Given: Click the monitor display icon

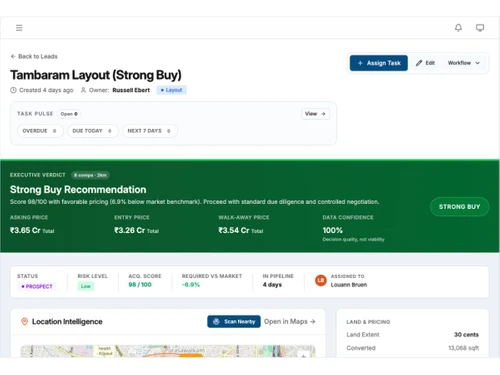Looking at the screenshot, I should point(480,28).
